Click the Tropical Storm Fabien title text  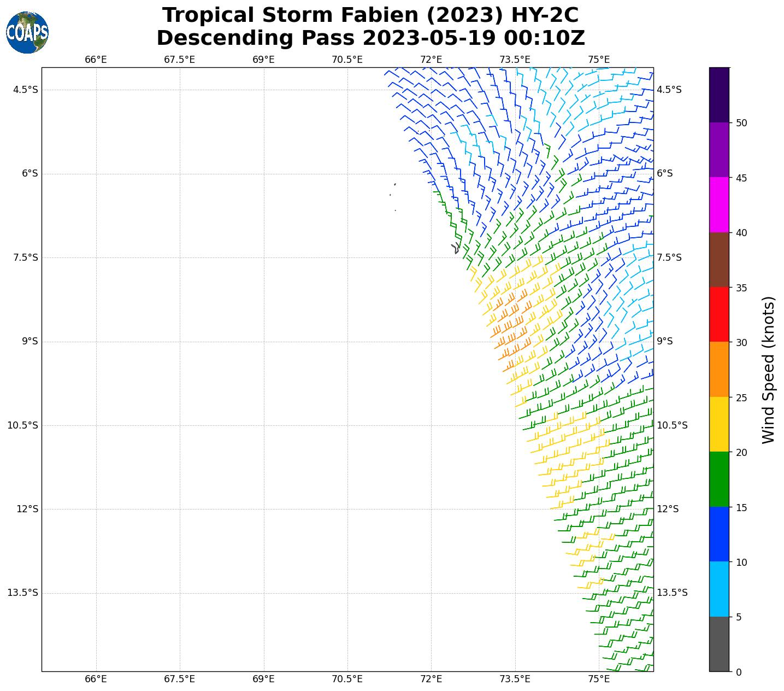click(370, 15)
